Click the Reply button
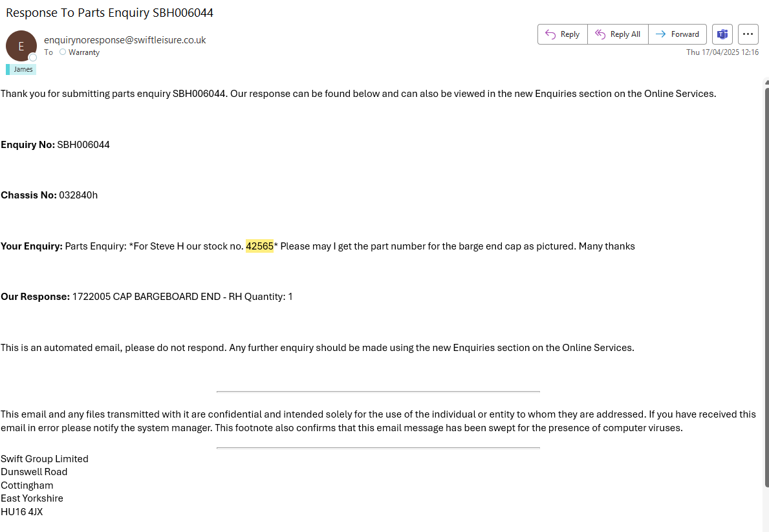 [x=562, y=34]
